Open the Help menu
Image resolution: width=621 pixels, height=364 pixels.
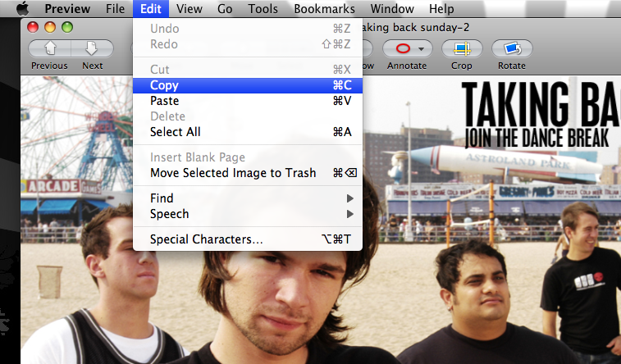441,8
